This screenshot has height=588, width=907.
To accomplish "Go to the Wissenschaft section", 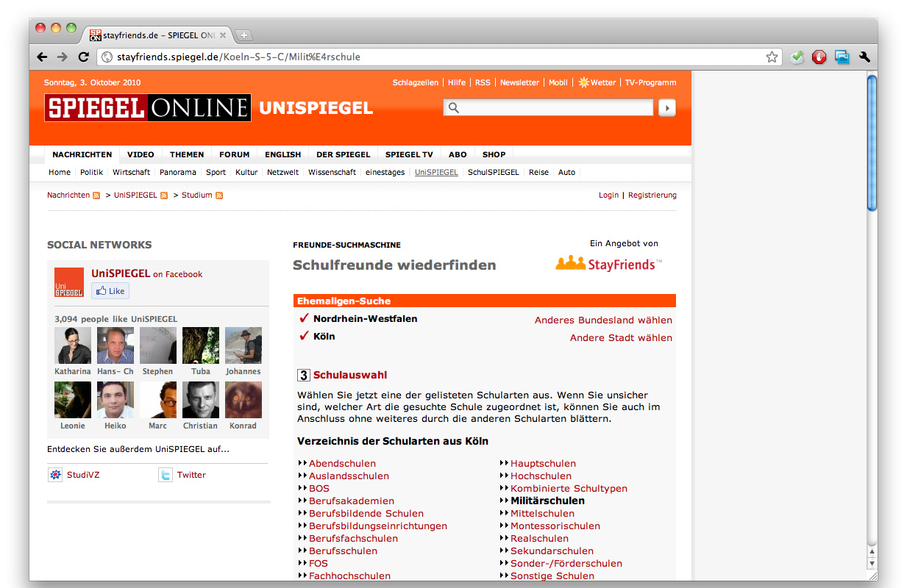I will click(x=332, y=172).
